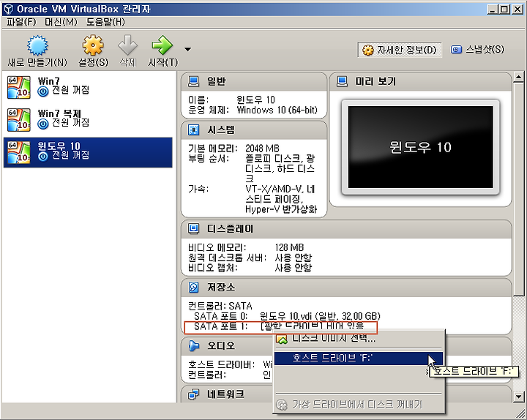Click the disk image selection icon in menu

(282, 339)
